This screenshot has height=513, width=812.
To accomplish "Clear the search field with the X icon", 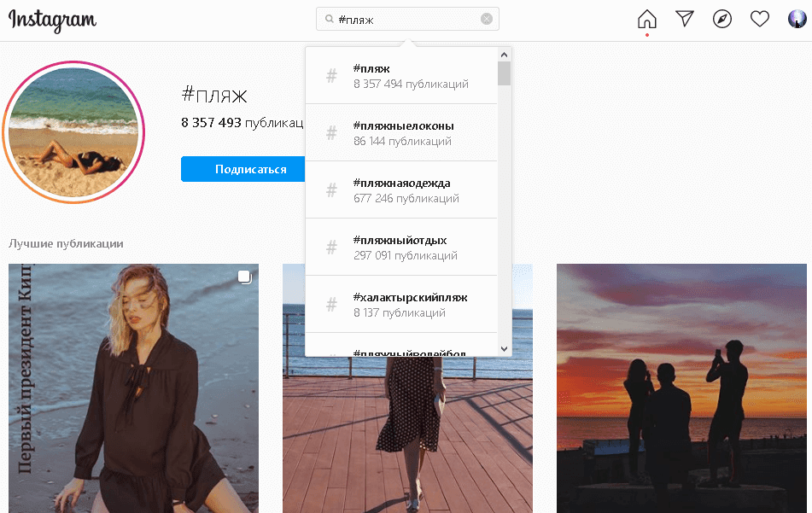I will click(x=487, y=19).
